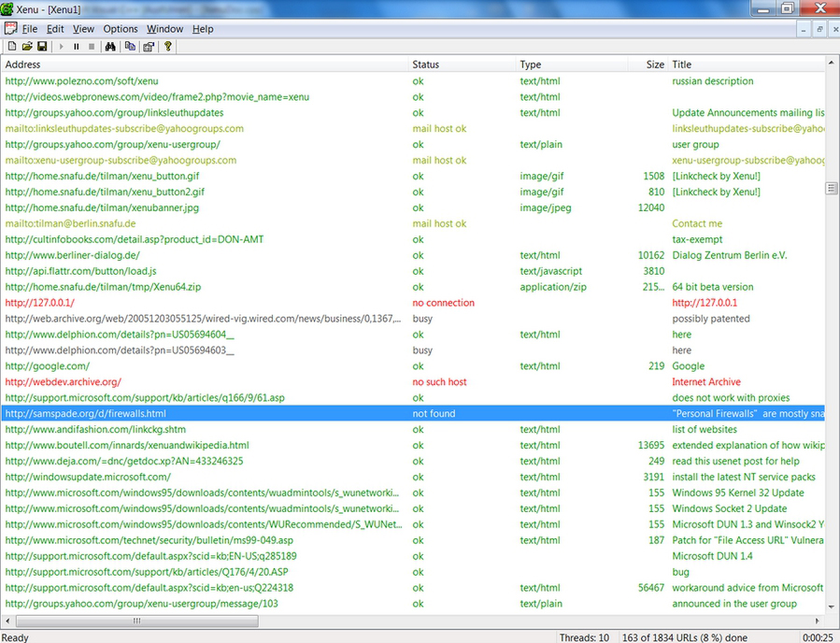
Task: Open the Edit menu
Action: click(x=55, y=29)
